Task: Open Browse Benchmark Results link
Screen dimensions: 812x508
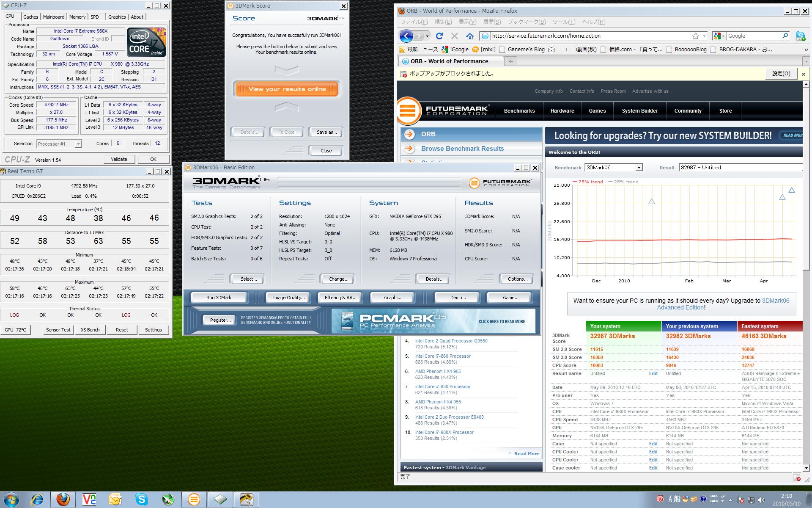Action: coord(462,149)
